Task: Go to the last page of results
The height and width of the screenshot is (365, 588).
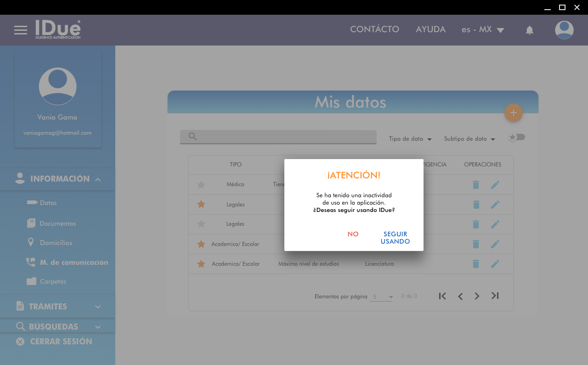Action: coord(495,296)
